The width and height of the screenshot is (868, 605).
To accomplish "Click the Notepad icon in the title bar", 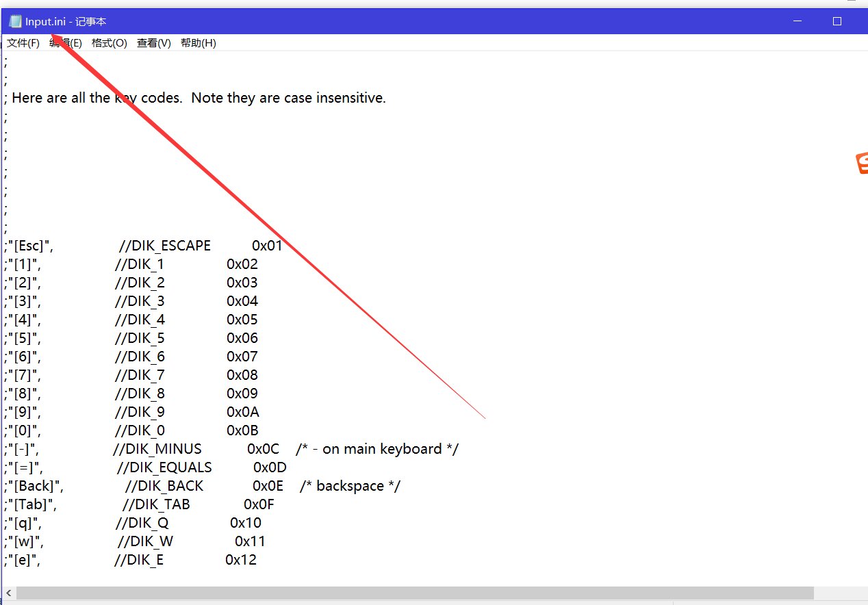I will tap(15, 22).
